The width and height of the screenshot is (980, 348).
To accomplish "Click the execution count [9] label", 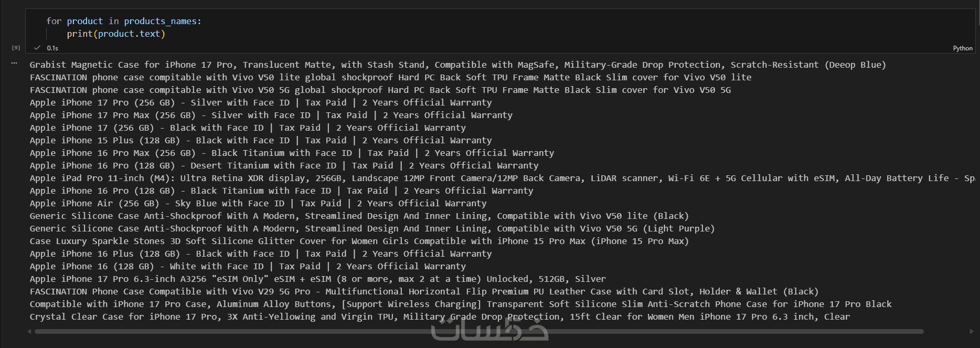I will (x=16, y=48).
